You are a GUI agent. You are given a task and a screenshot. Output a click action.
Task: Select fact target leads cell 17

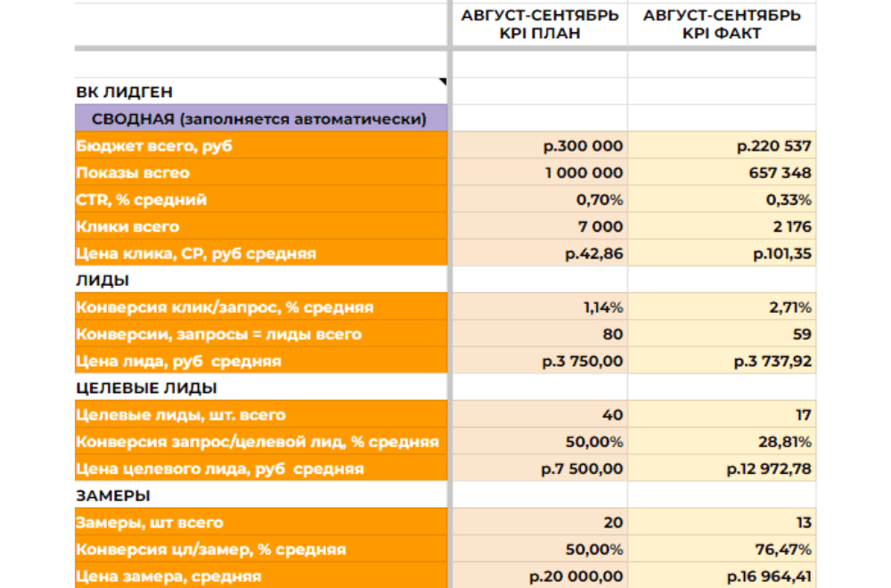coord(722,415)
